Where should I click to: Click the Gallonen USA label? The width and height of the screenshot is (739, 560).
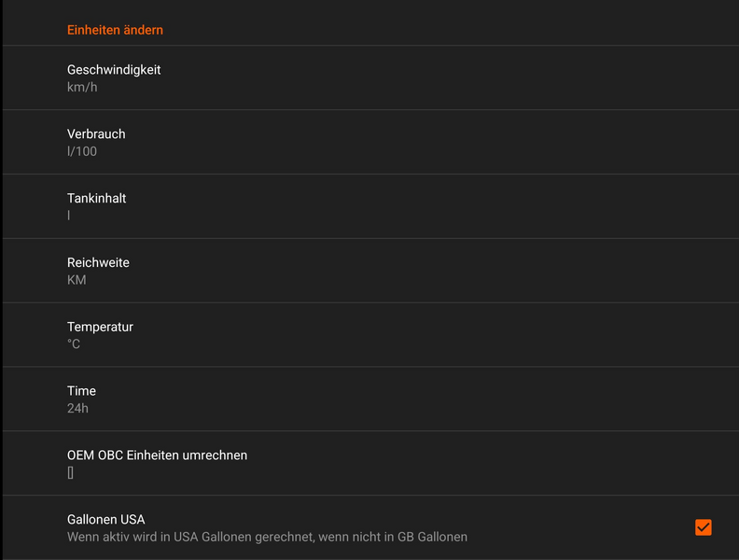(x=105, y=520)
